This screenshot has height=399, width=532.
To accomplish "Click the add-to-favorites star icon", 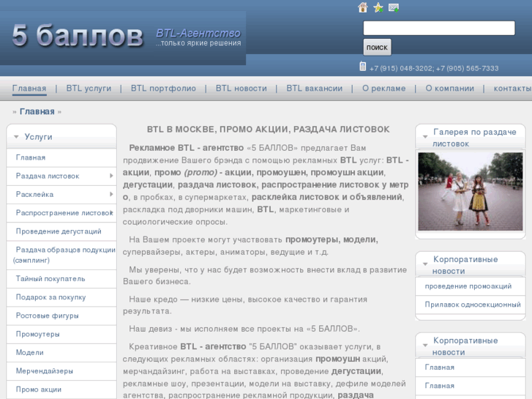I will point(378,8).
